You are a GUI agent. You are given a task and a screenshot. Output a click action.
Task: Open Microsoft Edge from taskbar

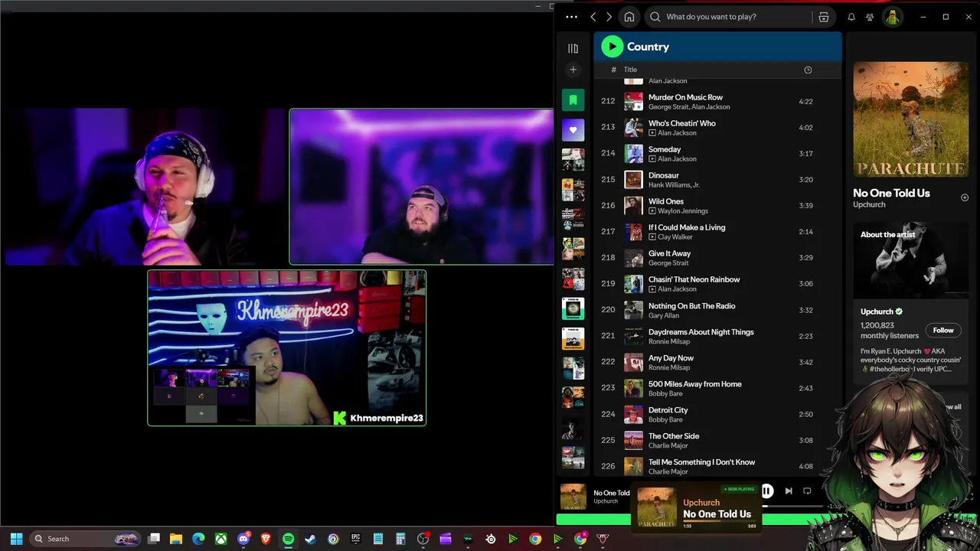coord(198,539)
